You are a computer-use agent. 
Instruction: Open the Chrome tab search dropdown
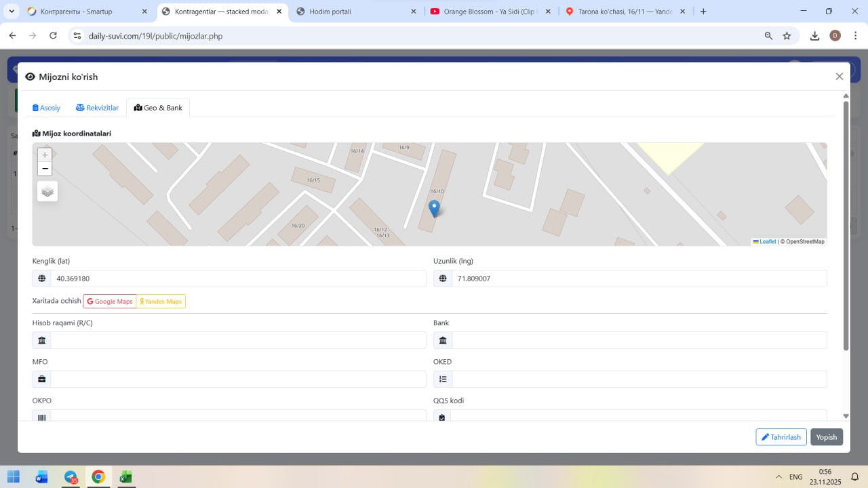12,12
